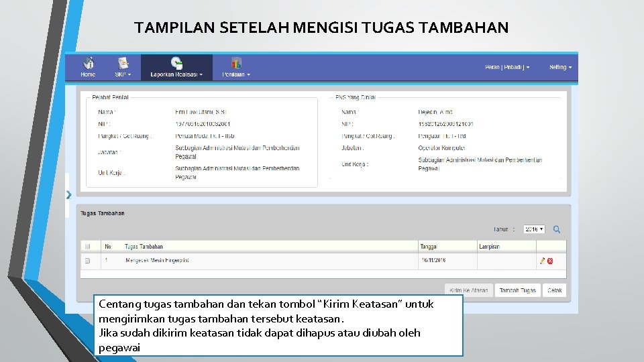Image resolution: width=644 pixels, height=362 pixels.
Task: Expand the Peran Pribadi dropdown
Action: coord(507,67)
